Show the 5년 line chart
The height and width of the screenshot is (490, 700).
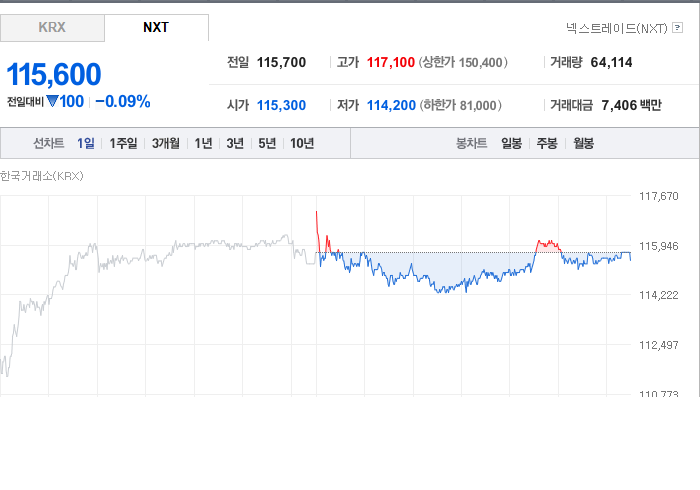click(x=267, y=143)
